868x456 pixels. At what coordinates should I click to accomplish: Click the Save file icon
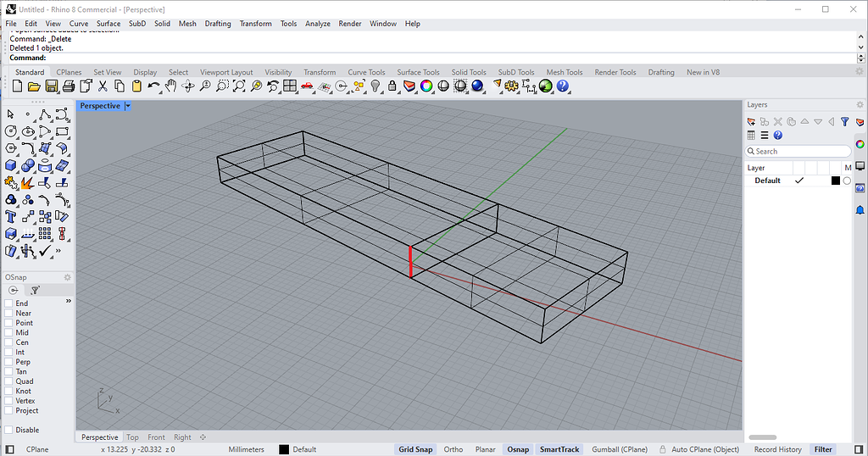tap(52, 86)
